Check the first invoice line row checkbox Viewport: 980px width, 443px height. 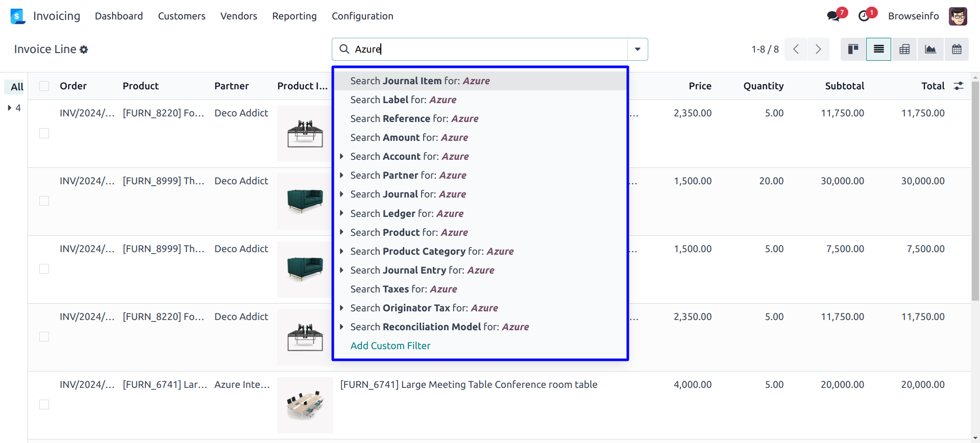pos(44,133)
